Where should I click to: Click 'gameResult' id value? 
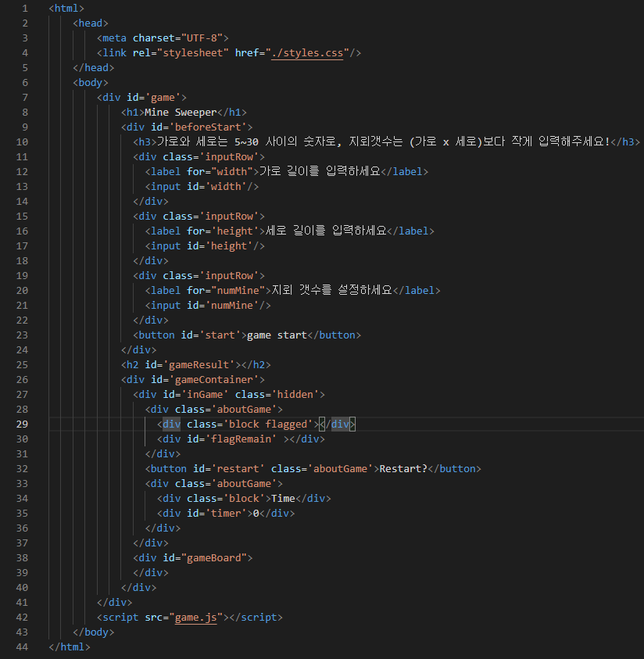point(199,365)
